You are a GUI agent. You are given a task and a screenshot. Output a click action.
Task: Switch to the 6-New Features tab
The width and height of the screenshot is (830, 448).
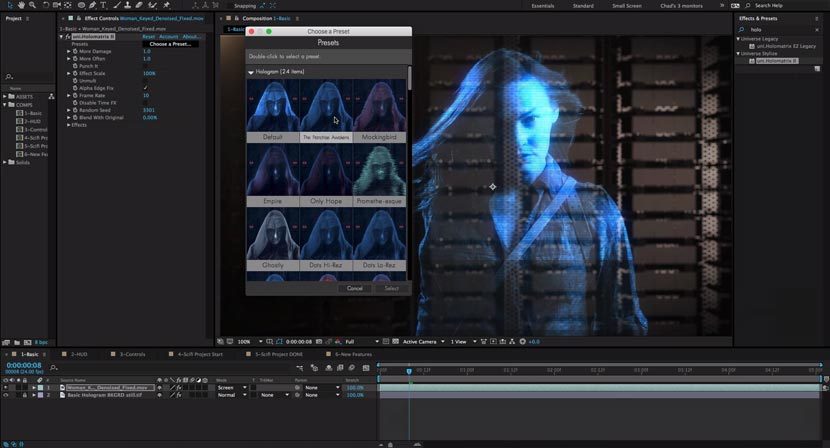[353, 354]
